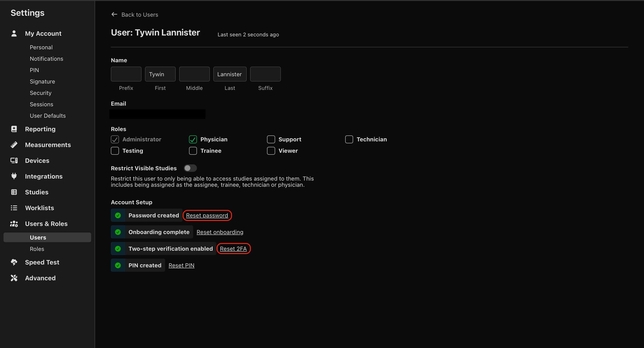644x348 pixels.
Task: Click the Measurements ruler icon
Action: (x=14, y=145)
